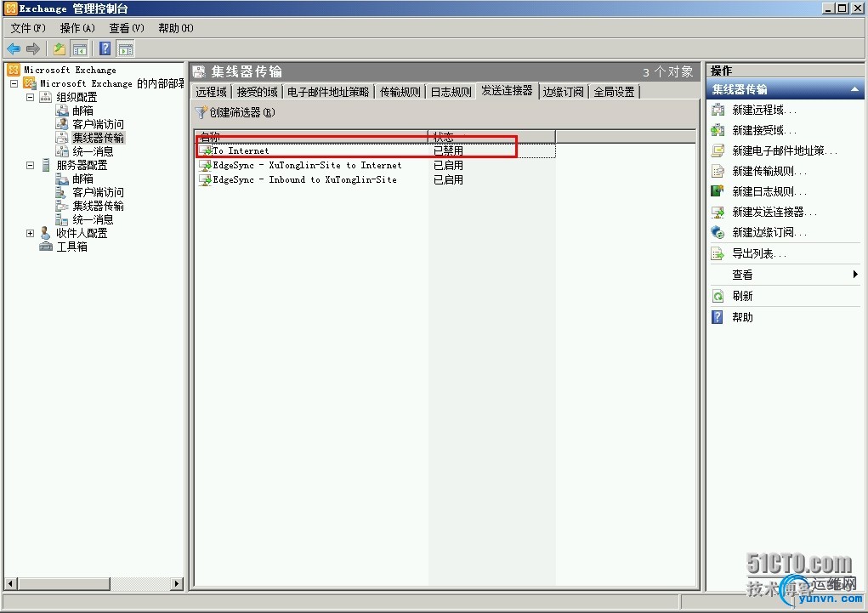
Task: Click the 服务器配置 server icon
Action: click(45, 165)
